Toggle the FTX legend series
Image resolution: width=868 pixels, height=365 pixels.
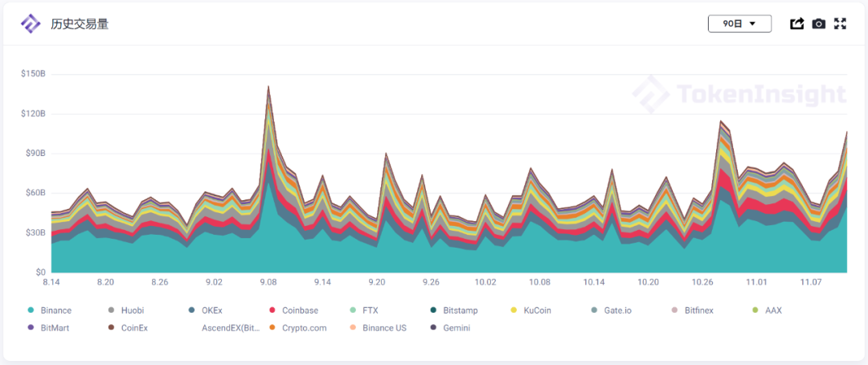click(x=364, y=310)
